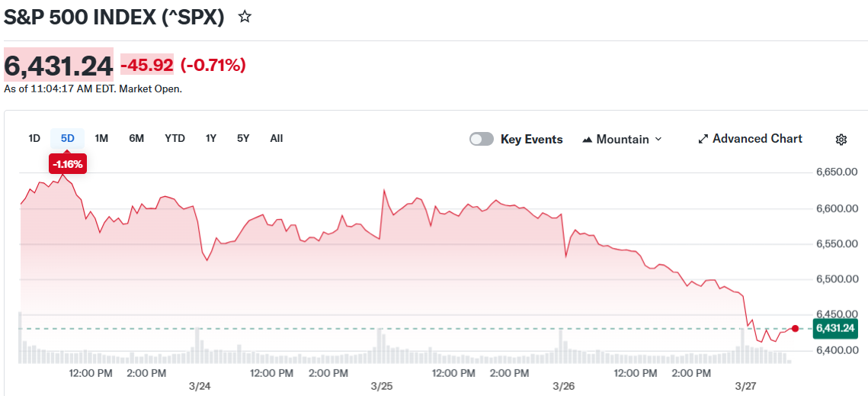
Task: Open chart settings gear icon
Action: click(841, 139)
